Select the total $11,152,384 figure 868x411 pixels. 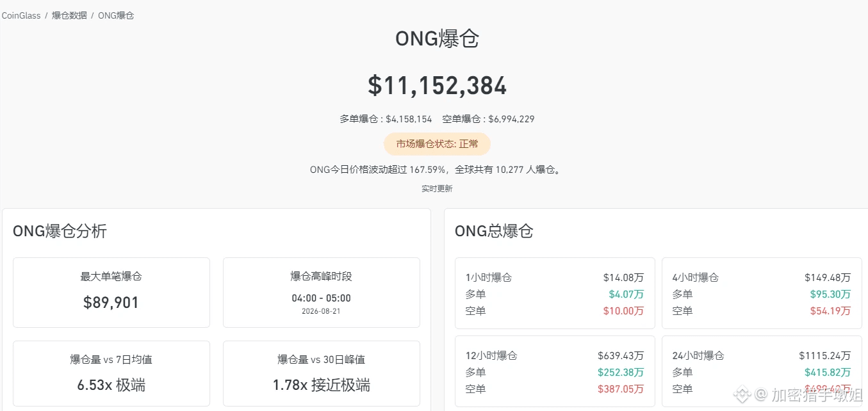coord(437,86)
